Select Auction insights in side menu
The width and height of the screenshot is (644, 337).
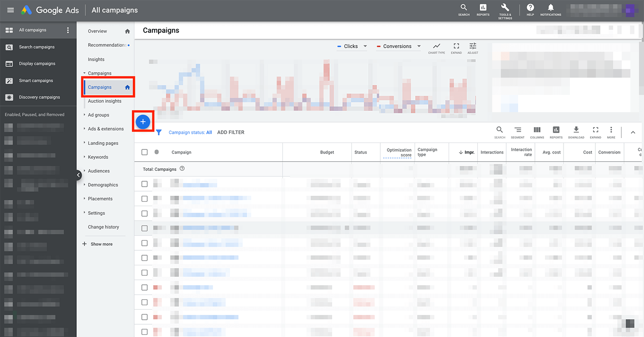[x=105, y=101]
